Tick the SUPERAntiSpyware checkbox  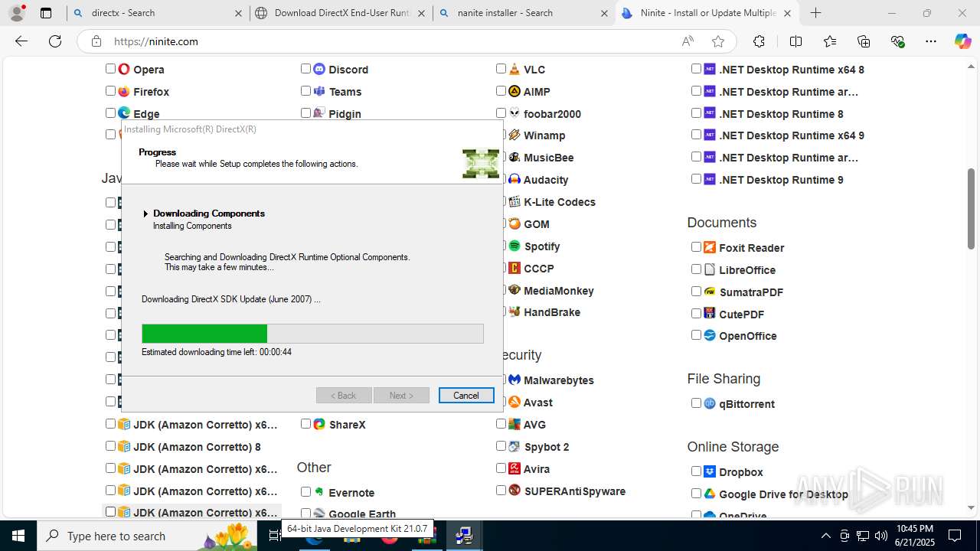[501, 490]
